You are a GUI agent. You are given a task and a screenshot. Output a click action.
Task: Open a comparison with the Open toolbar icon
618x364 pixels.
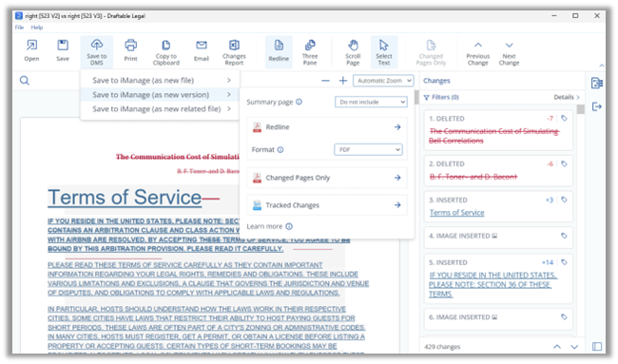[31, 50]
